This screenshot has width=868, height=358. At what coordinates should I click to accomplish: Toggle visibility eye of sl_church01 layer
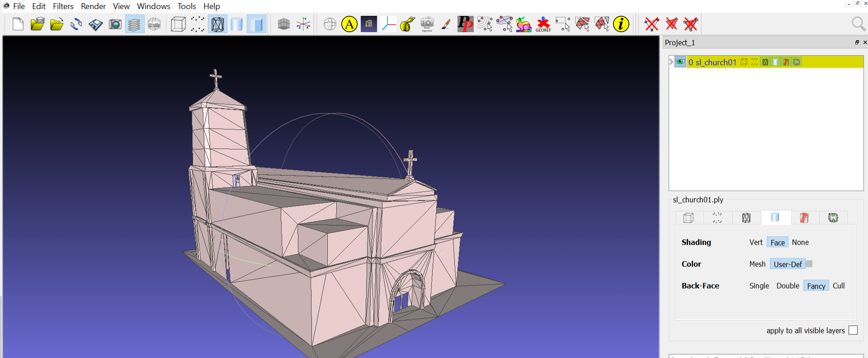(x=680, y=62)
